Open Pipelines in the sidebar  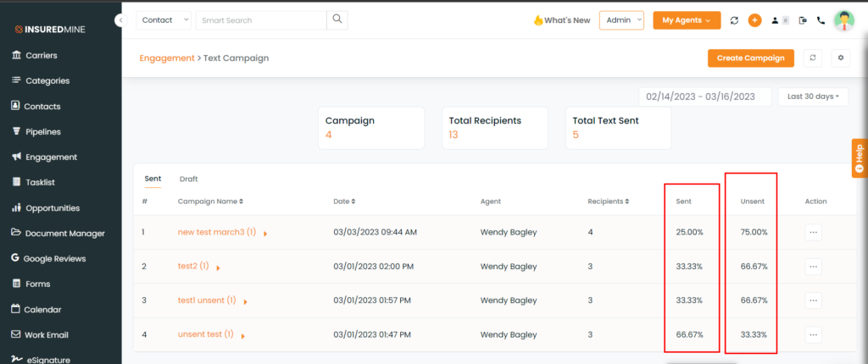pos(36,132)
